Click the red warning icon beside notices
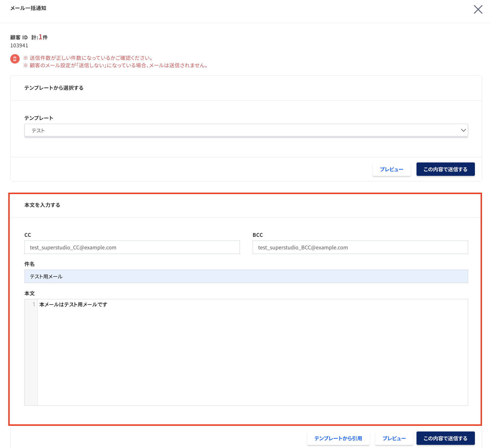Image resolution: width=490 pixels, height=448 pixels. tap(15, 59)
